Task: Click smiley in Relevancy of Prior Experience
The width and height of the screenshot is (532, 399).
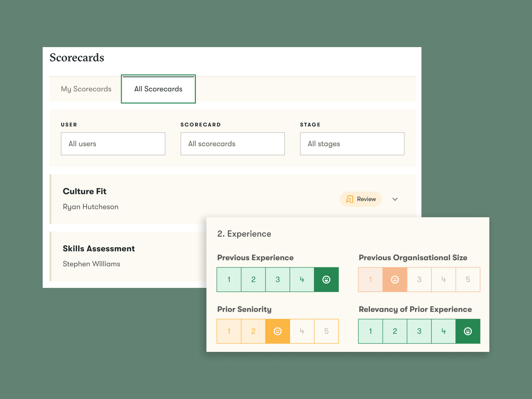Action: (468, 331)
